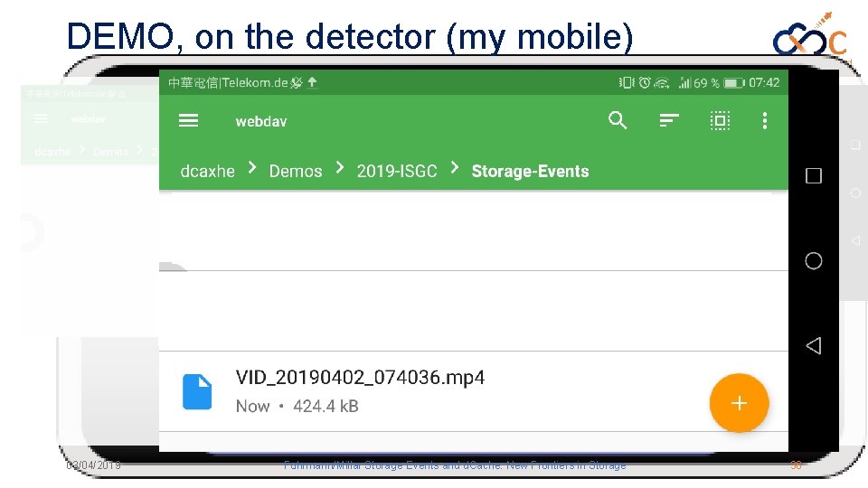868x488 pixels.
Task: Click the blue video file icon
Action: pyautogui.click(x=197, y=391)
